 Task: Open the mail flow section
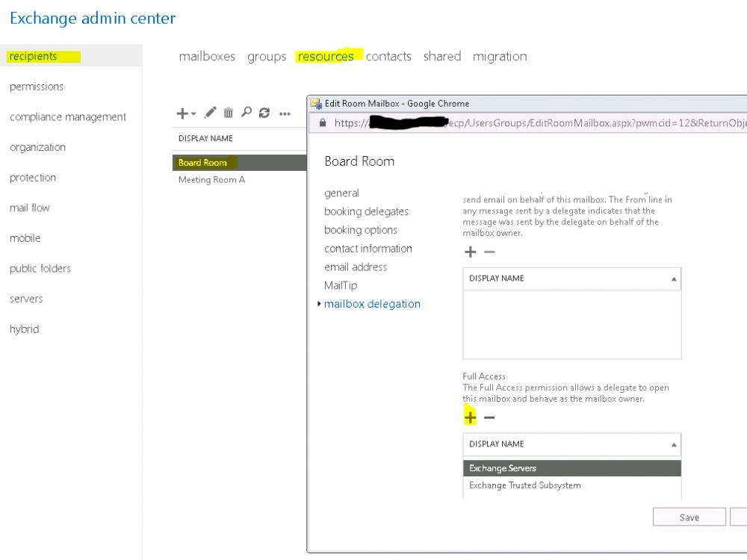[30, 208]
